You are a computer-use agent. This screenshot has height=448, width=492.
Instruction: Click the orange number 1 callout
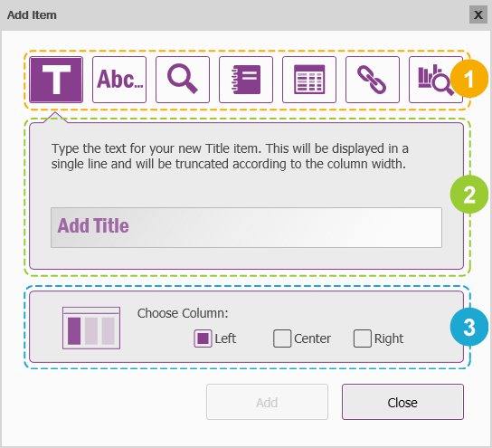point(469,79)
